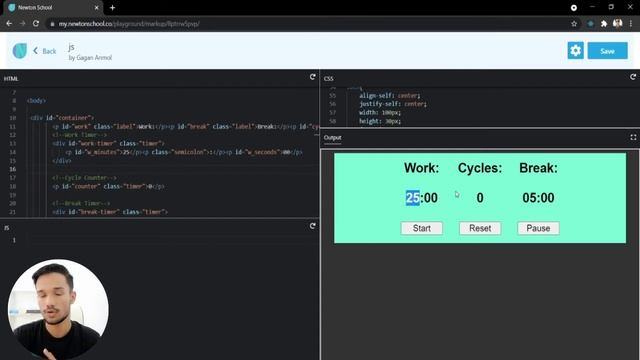The width and height of the screenshot is (640, 360).
Task: Reset the CSS panel with refresh icon
Action: click(633, 77)
